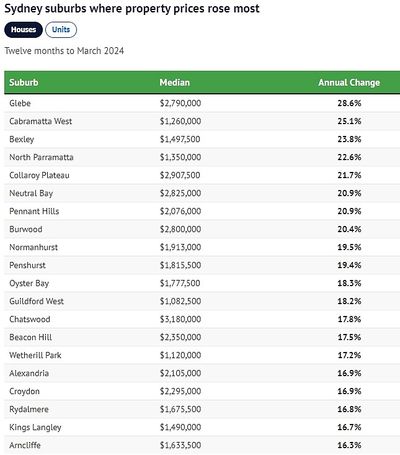The image size is (400, 455).
Task: Sort by the Suburb column header
Action: [24, 82]
